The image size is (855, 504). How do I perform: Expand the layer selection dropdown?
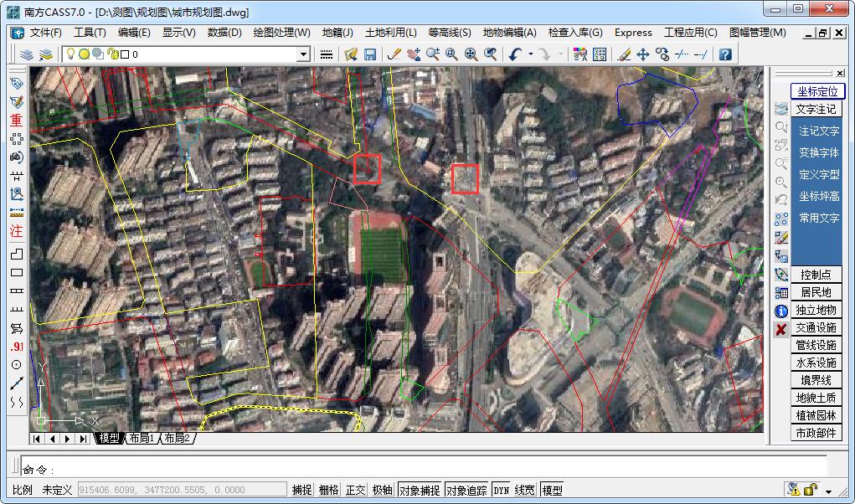[304, 54]
